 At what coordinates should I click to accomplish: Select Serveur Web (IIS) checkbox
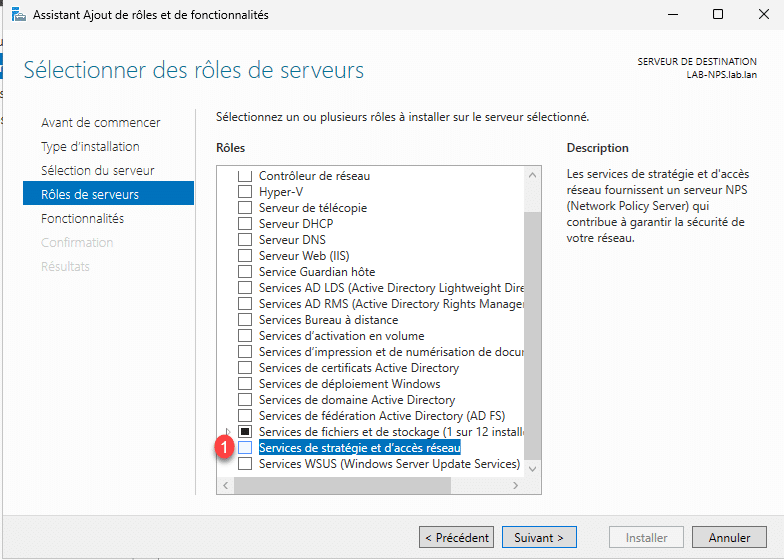[x=245, y=256]
